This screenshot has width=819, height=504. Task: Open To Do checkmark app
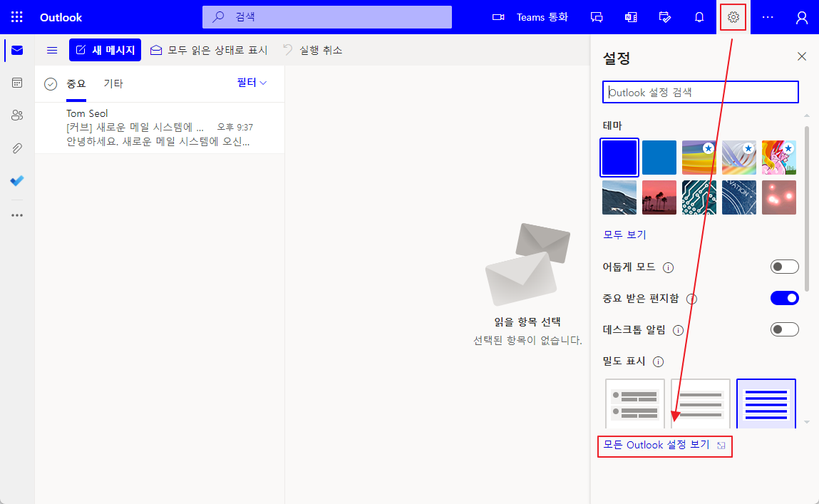pos(17,180)
